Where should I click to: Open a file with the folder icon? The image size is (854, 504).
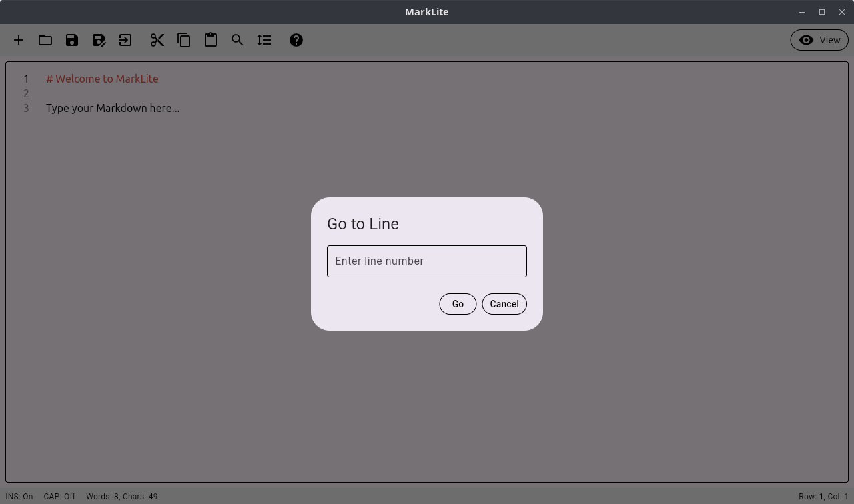pos(45,40)
